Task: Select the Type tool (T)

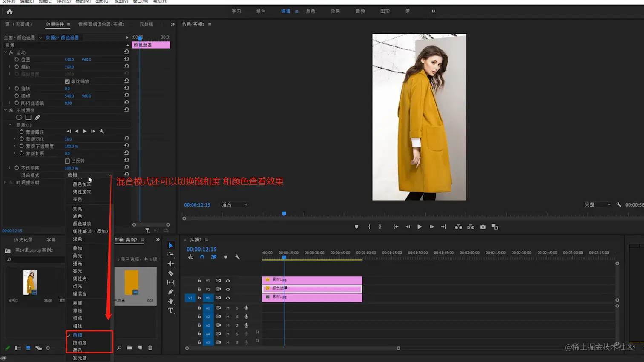Action: pyautogui.click(x=171, y=310)
